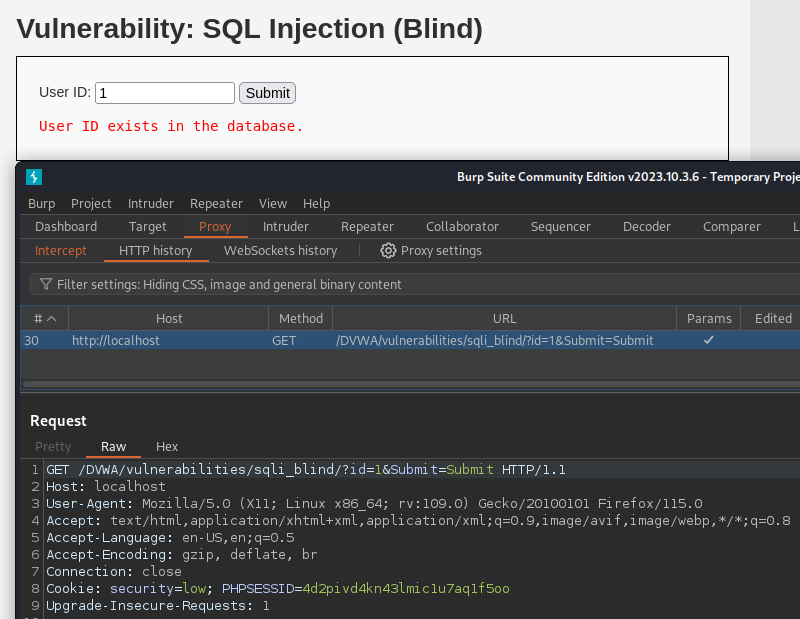Click the security=low cookie value
The image size is (800, 619).
(x=158, y=589)
